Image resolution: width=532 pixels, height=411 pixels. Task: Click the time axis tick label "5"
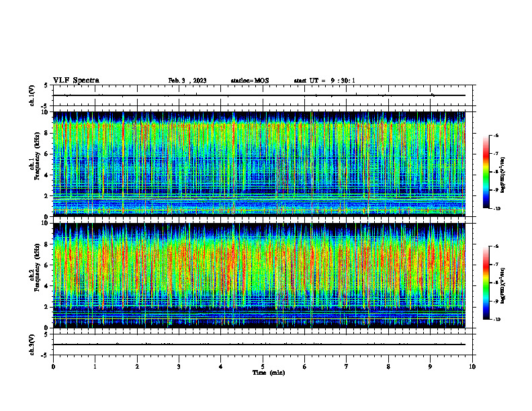tap(263, 367)
